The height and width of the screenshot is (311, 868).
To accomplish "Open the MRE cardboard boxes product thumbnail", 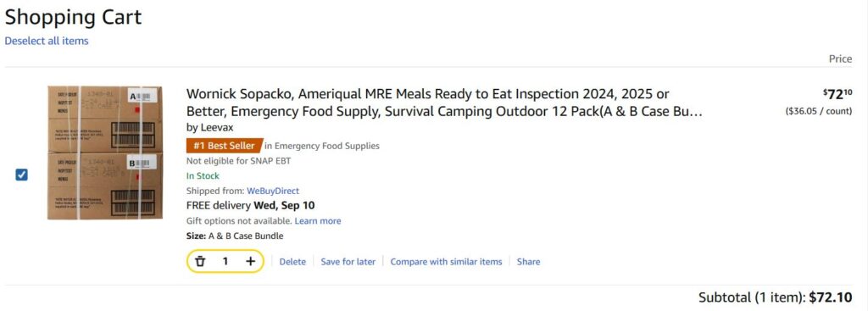I will [104, 153].
